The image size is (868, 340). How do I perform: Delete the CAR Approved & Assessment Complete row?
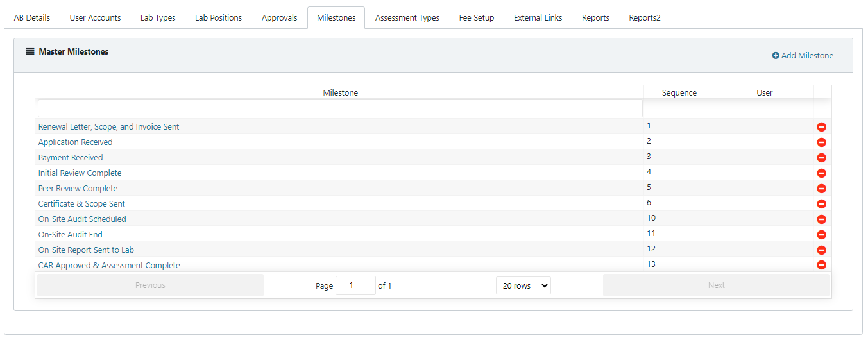pos(821,265)
